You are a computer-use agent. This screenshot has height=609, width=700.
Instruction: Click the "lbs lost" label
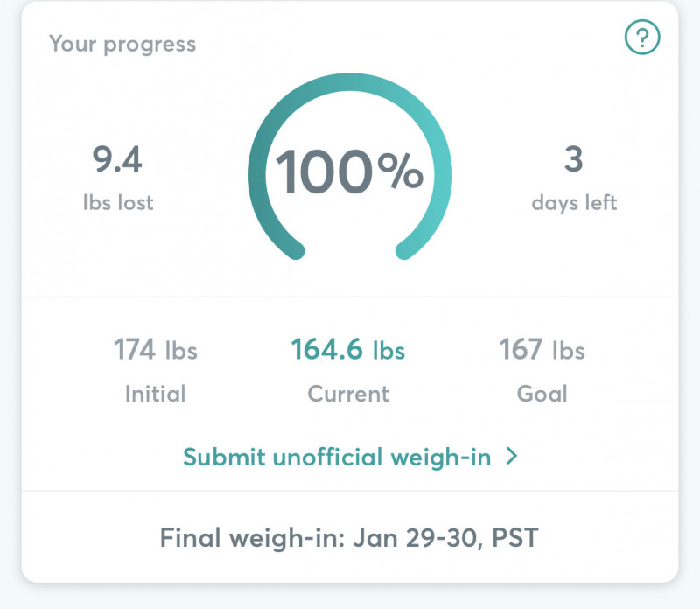pos(117,203)
